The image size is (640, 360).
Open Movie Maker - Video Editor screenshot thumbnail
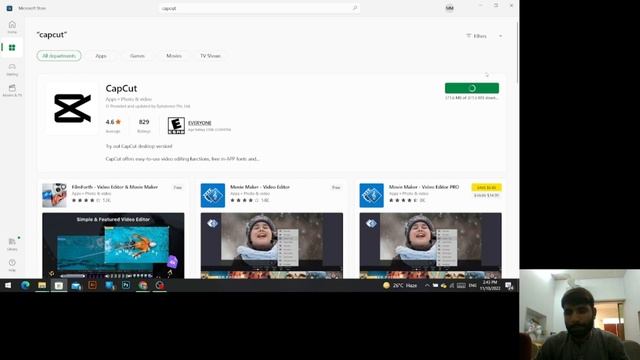(x=271, y=245)
